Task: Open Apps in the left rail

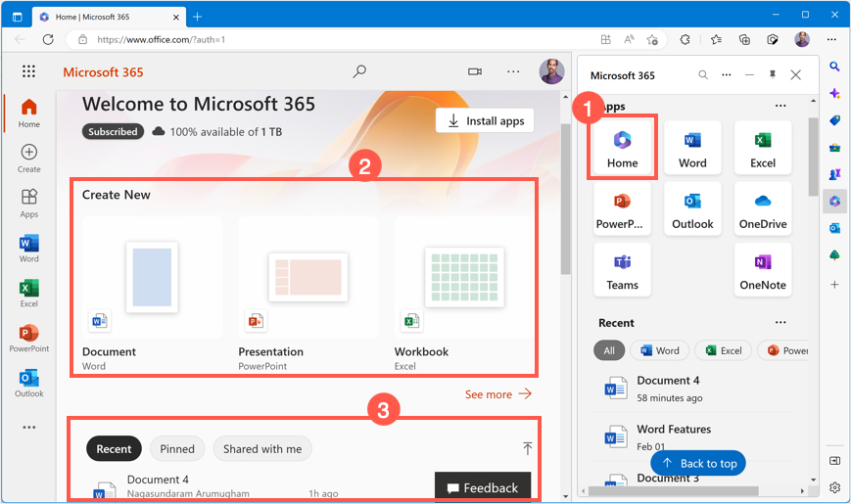Action: click(x=28, y=204)
